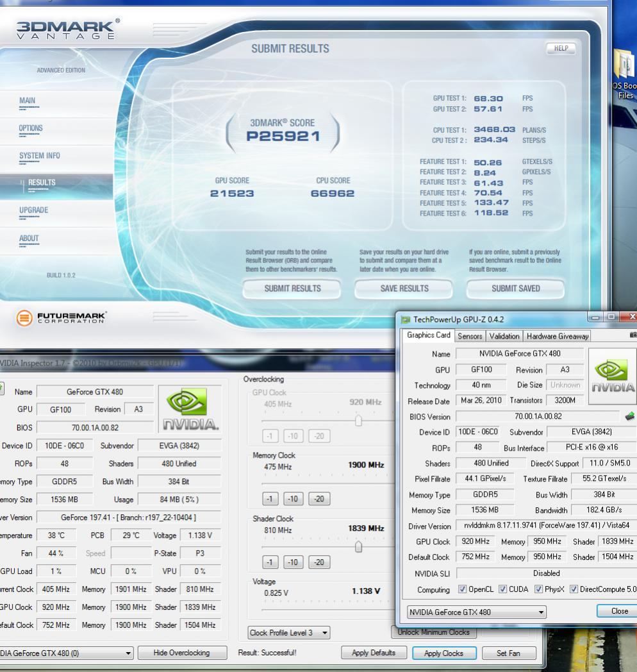Click the 3DMark score P25921
Viewport: 637px width, 672px height.
click(283, 137)
